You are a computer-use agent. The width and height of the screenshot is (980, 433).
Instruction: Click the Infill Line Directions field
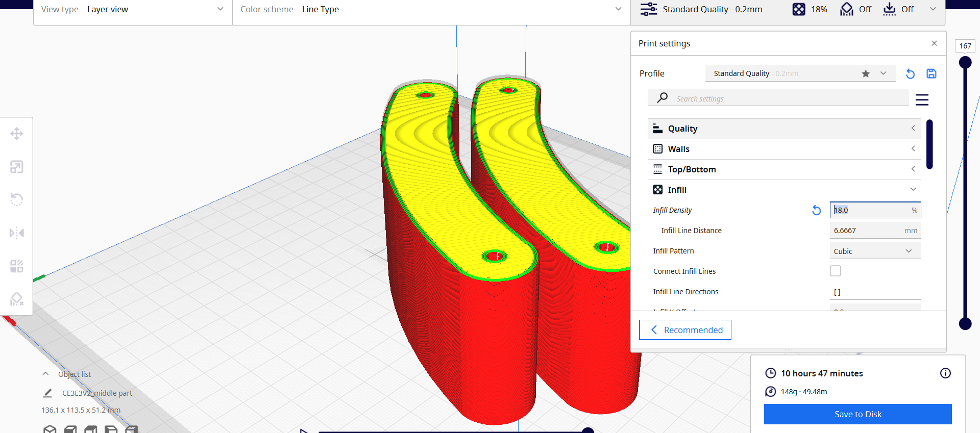pos(875,292)
